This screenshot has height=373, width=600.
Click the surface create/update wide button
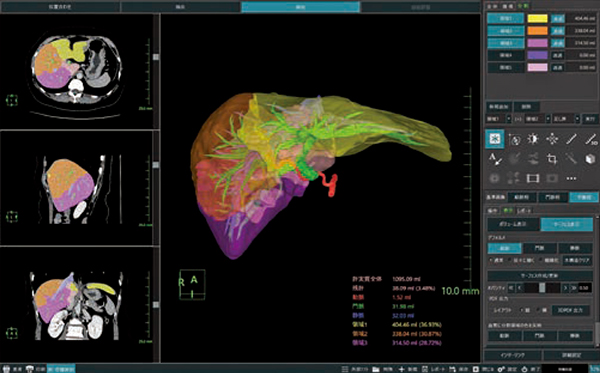540,275
